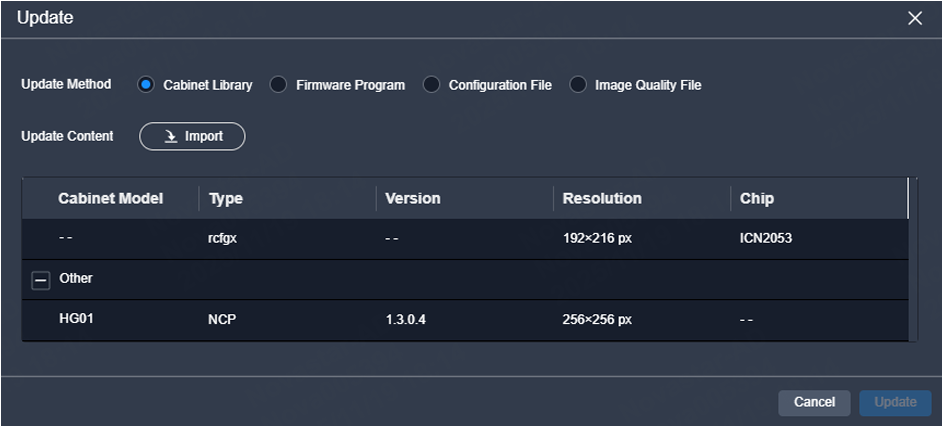Click the Update button
The image size is (942, 427).
[x=895, y=402]
